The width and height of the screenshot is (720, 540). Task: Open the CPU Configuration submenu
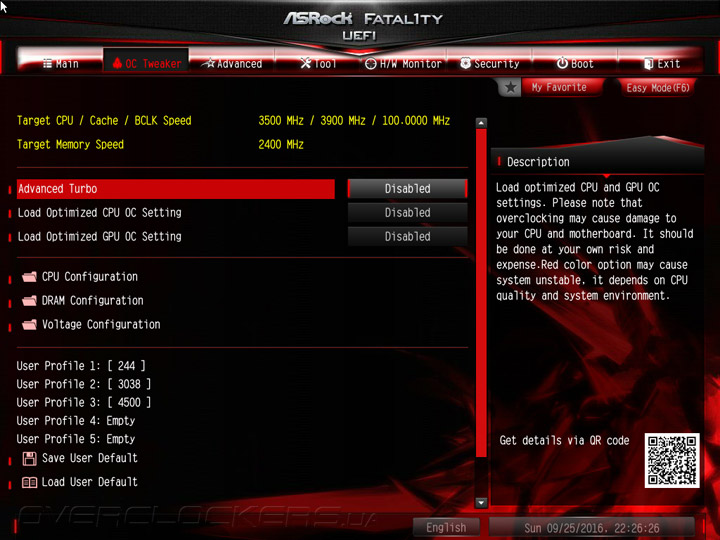tap(90, 276)
